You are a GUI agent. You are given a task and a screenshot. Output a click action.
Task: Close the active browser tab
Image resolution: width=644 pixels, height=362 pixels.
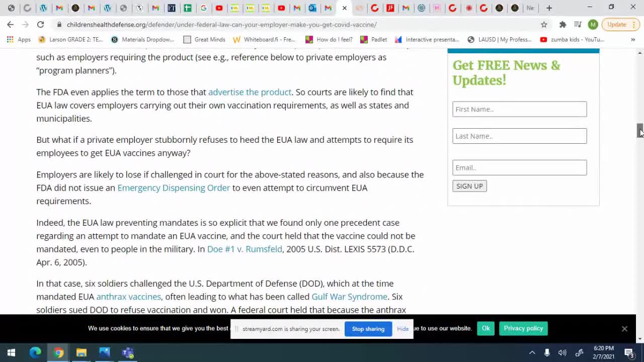point(344,8)
